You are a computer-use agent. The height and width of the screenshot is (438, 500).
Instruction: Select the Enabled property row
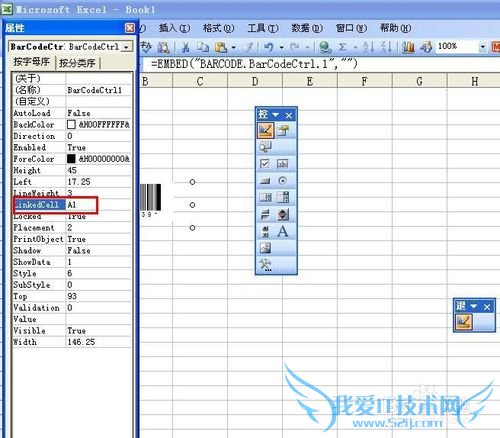click(x=72, y=147)
